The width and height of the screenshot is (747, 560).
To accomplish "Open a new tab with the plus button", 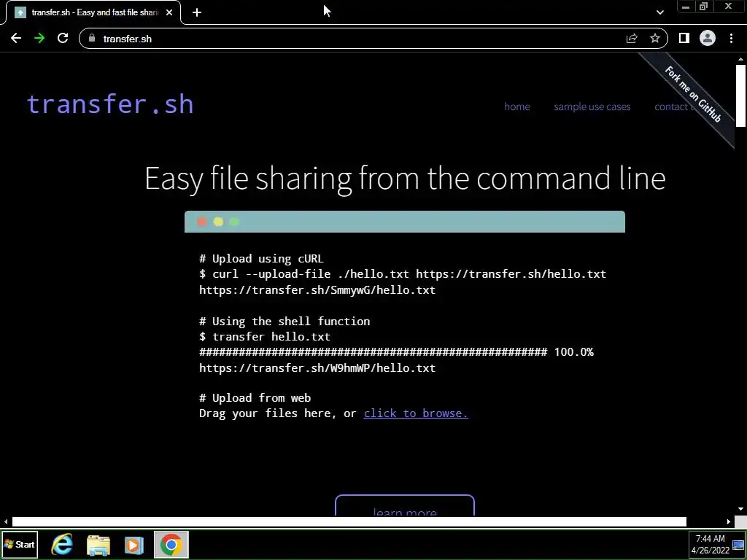I will tap(197, 12).
